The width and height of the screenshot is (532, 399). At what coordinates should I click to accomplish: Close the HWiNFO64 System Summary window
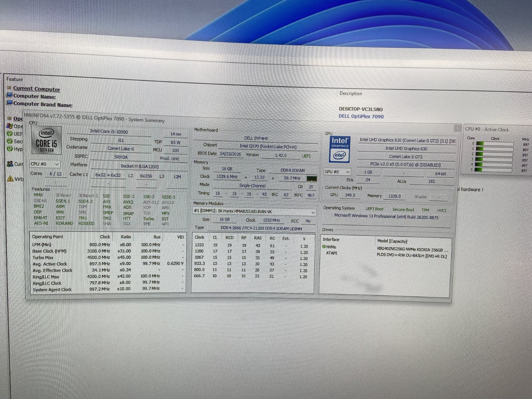point(457,128)
